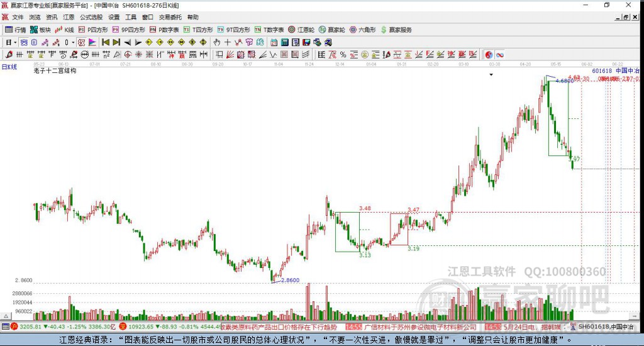Image resolution: width=644 pixels, height=346 pixels.
Task: Open the 赢家轮 wheel tool
Action: (332, 30)
